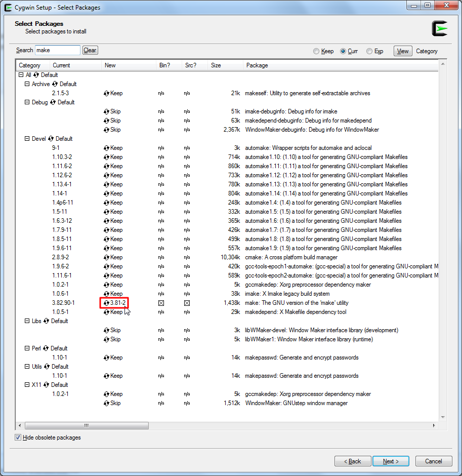The image size is (462, 476).
Task: Click the vertical scrollbar up arrow
Action: 443,64
